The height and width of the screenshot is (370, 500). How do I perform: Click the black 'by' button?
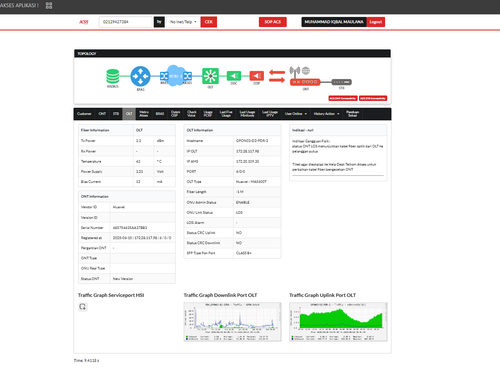(159, 22)
